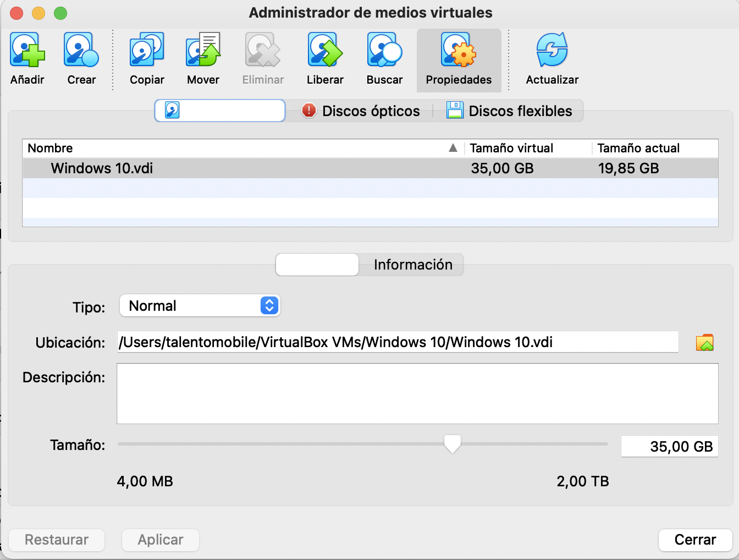Open the Tipo dropdown set to Normal

pyautogui.click(x=200, y=306)
